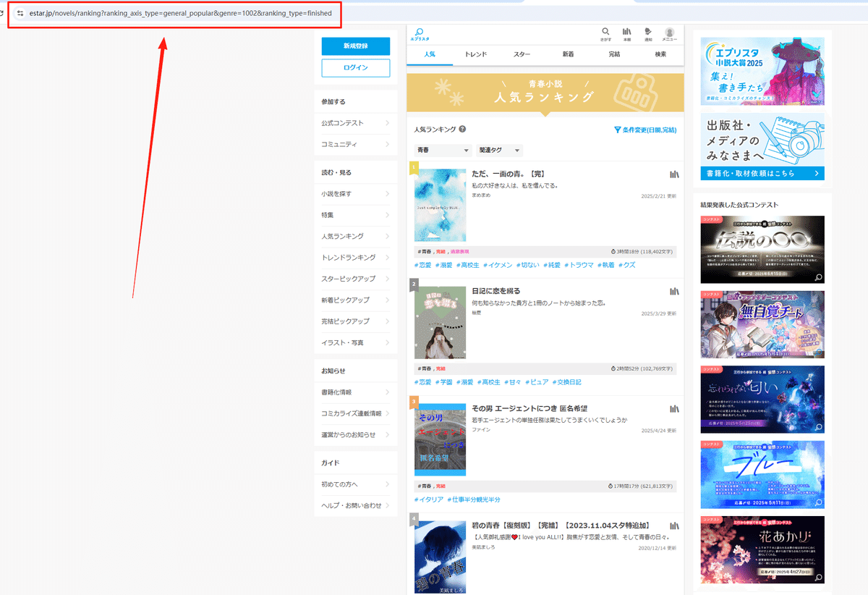Open the その男 エージェントにつき cover thumbnail
The height and width of the screenshot is (595, 868).
coord(441,440)
